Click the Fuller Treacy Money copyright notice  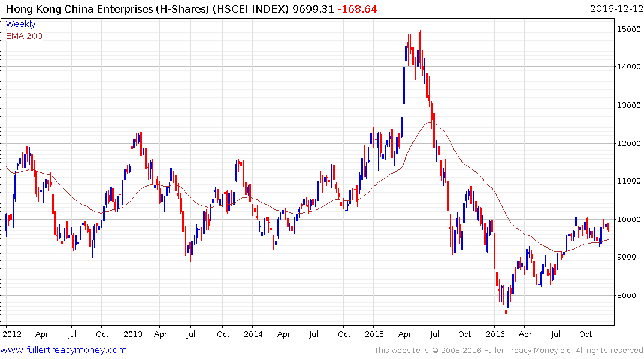pos(509,351)
